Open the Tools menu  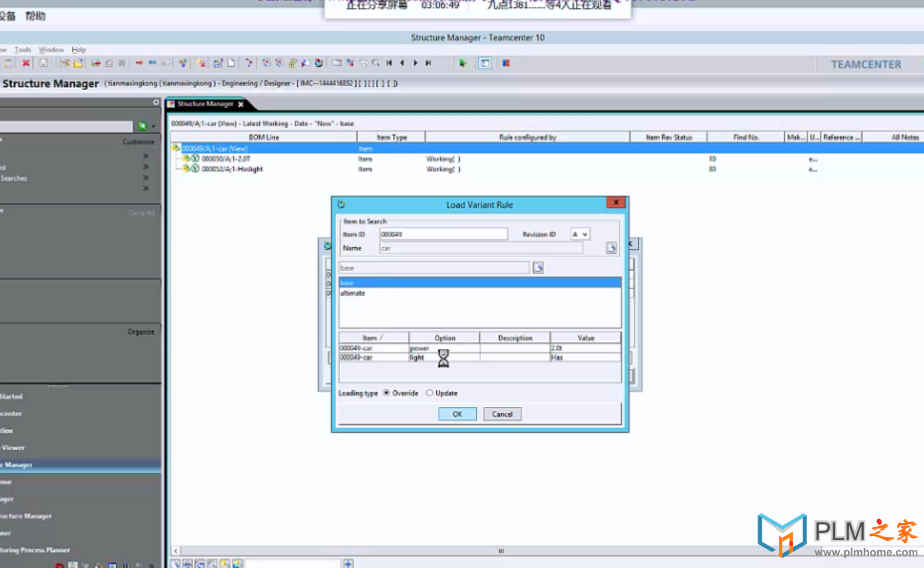click(x=23, y=50)
